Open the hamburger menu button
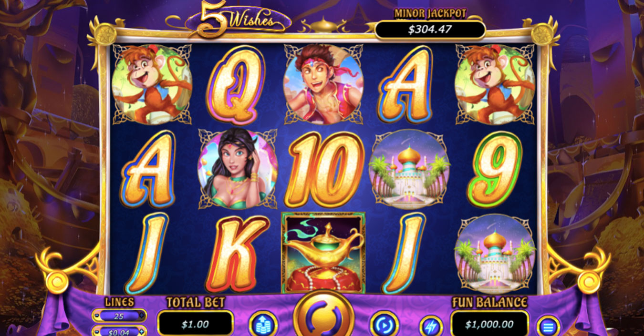This screenshot has height=336, width=644. pyautogui.click(x=548, y=327)
